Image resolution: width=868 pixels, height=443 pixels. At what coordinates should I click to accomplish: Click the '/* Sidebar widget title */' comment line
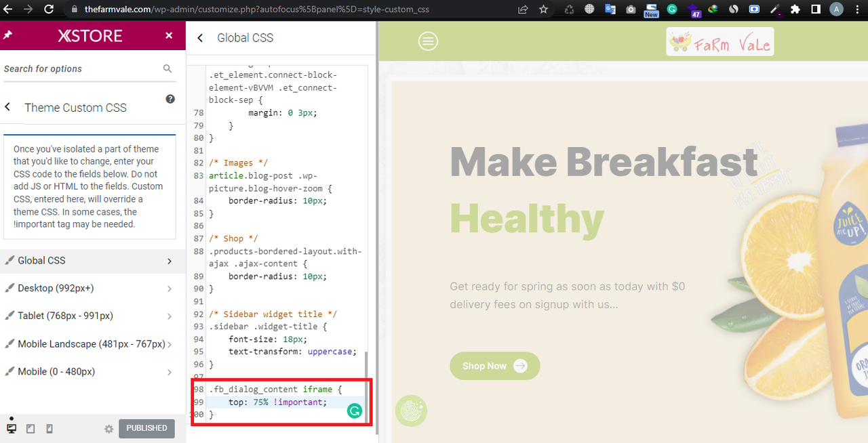273,314
